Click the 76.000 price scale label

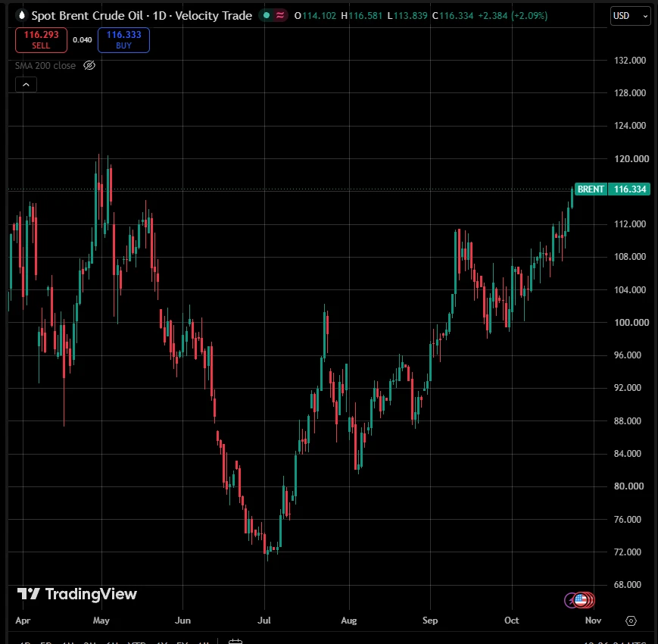628,519
